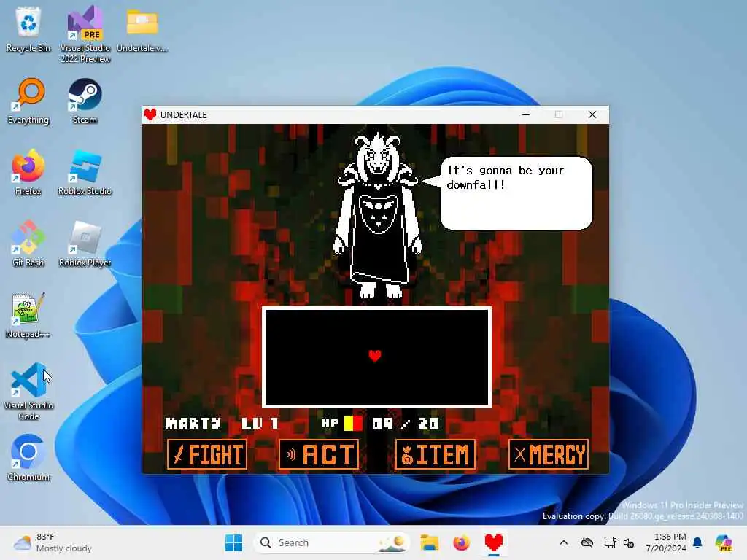Click the Undertale heart taskbar icon
Screen dimensions: 747x560
pyautogui.click(x=494, y=542)
